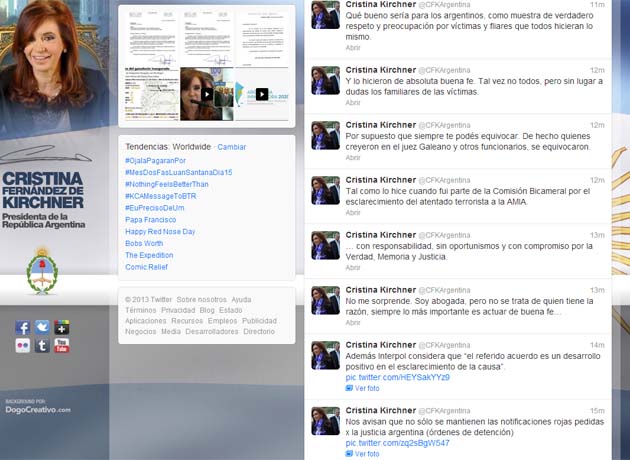The width and height of the screenshot is (630, 460).
Task: Open the Flickr icon link
Action: tap(22, 346)
